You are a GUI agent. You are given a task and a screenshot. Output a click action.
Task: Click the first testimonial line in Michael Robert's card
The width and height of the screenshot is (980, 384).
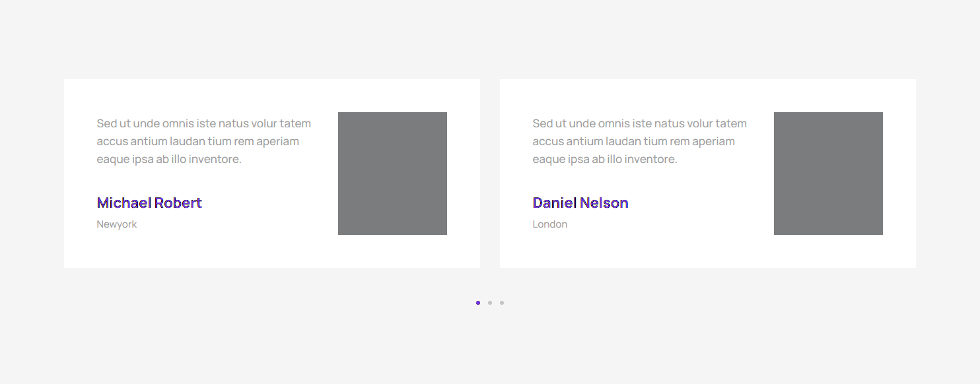[203, 123]
